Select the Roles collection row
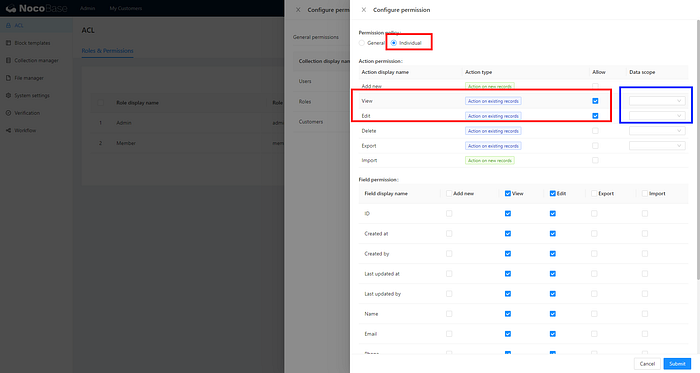Screen dimensions: 700x373 (321, 102)
